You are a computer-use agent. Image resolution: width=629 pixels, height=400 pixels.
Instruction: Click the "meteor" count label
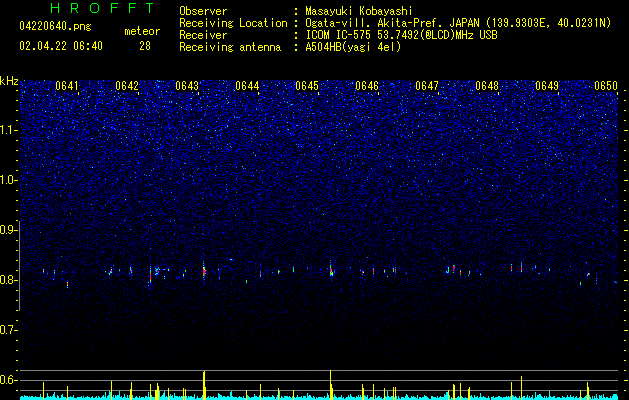click(142, 31)
